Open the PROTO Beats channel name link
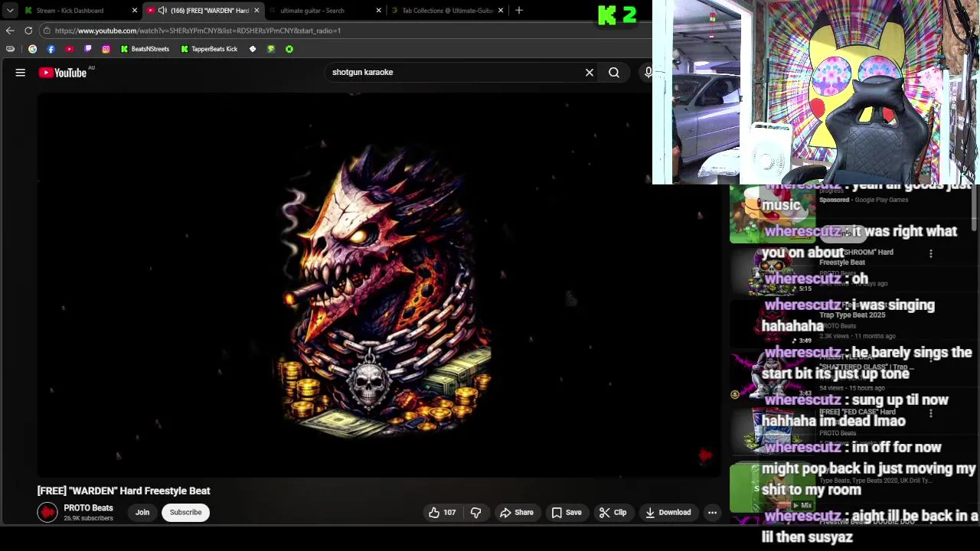The width and height of the screenshot is (980, 551). [88, 508]
